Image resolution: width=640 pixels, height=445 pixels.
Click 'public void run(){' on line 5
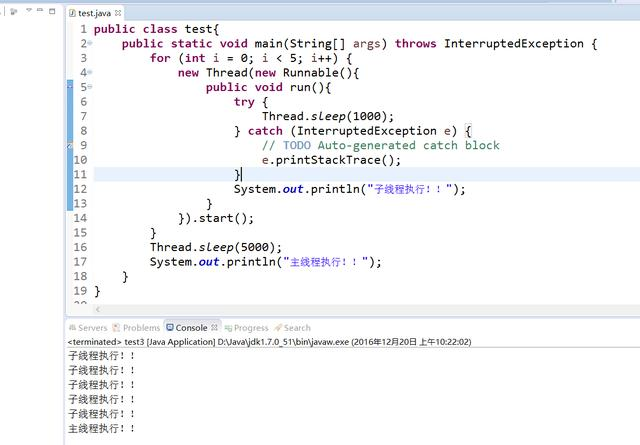point(268,87)
